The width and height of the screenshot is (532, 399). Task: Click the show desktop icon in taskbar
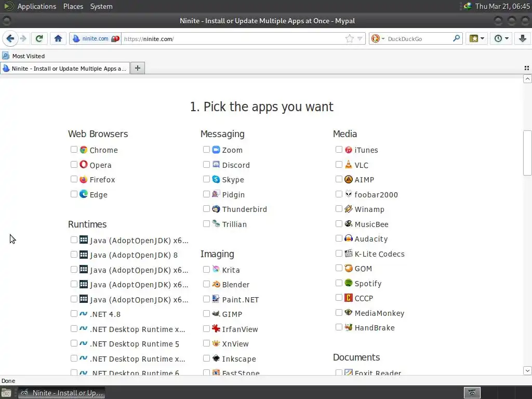pos(6,393)
